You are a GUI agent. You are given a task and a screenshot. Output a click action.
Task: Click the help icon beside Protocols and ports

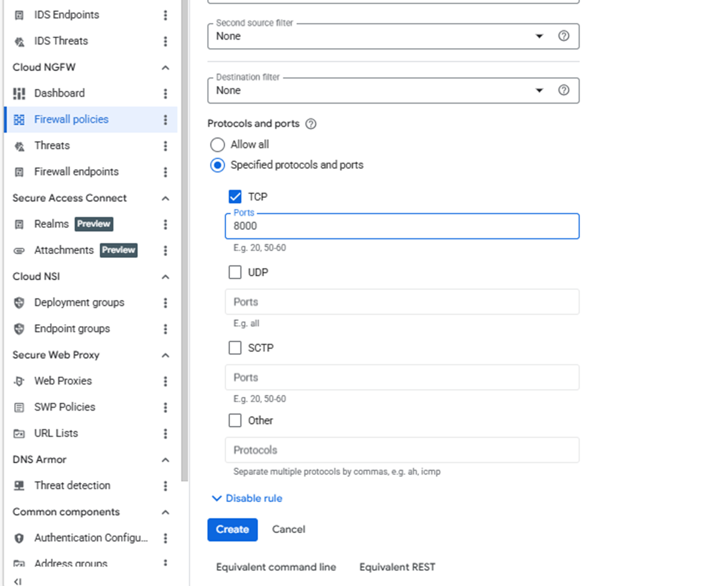pyautogui.click(x=311, y=124)
